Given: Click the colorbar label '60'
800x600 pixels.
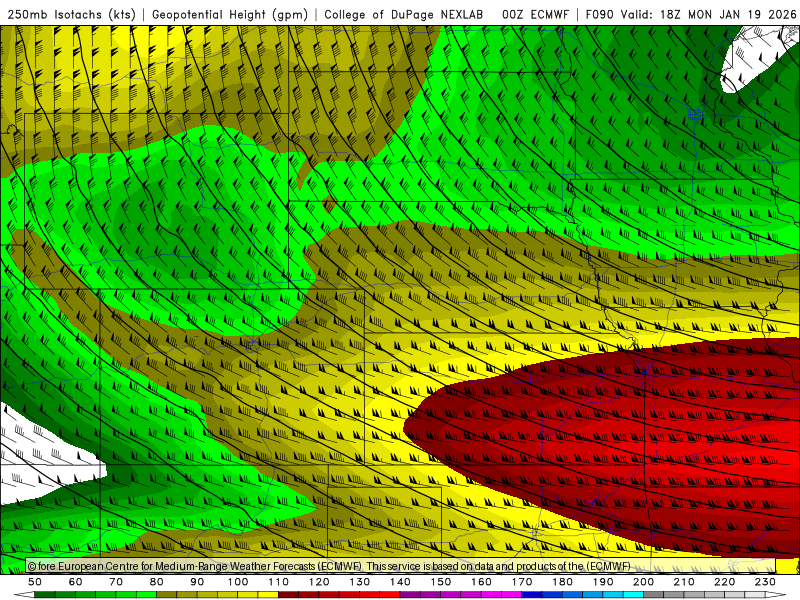Looking at the screenshot, I should pos(76,582).
